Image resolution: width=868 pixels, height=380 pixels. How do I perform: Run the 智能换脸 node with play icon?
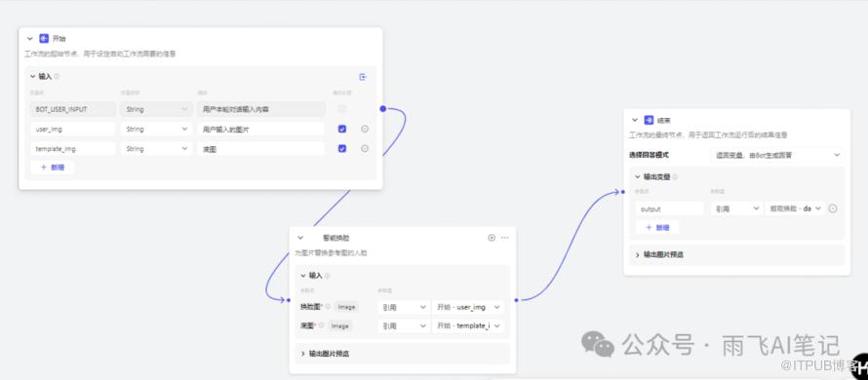click(x=492, y=238)
